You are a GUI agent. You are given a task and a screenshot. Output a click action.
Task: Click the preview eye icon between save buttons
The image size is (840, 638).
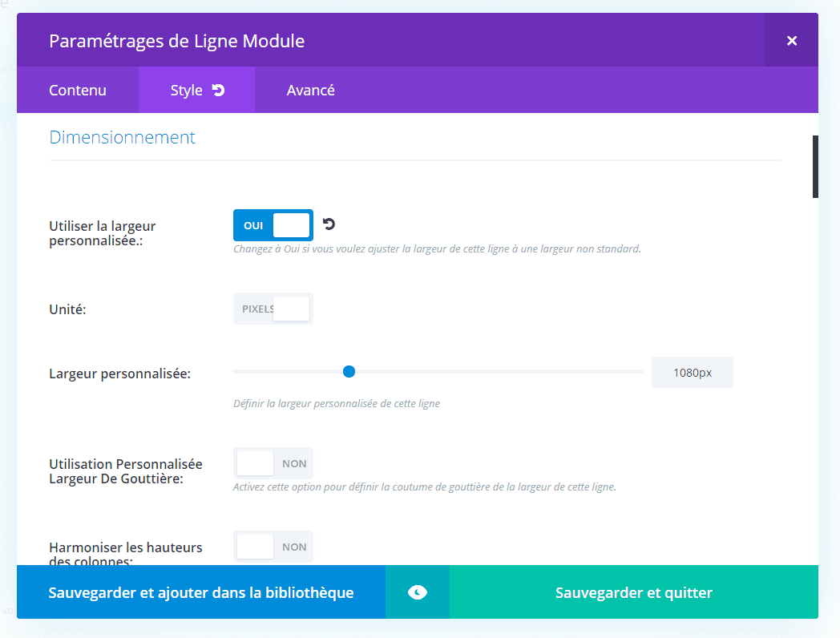[x=417, y=592]
